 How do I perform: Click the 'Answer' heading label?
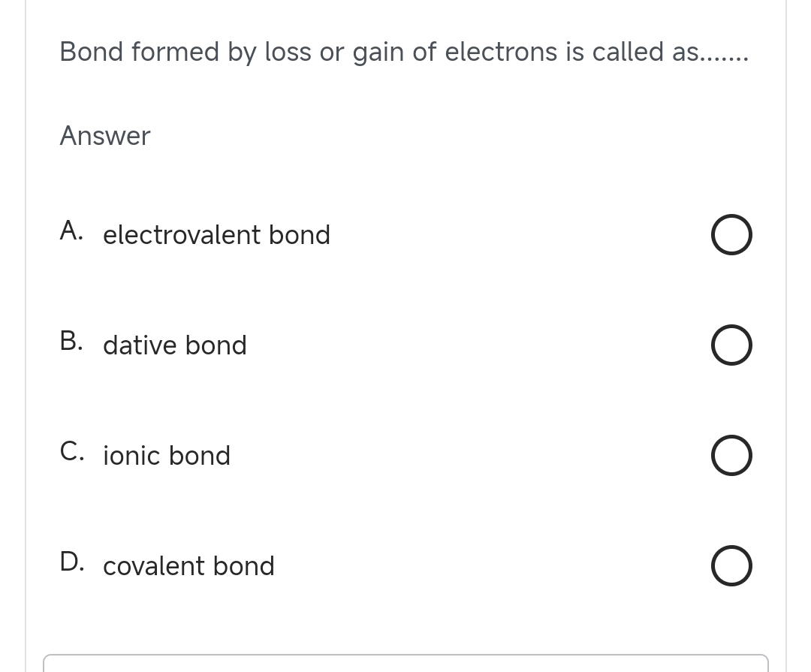tap(104, 136)
